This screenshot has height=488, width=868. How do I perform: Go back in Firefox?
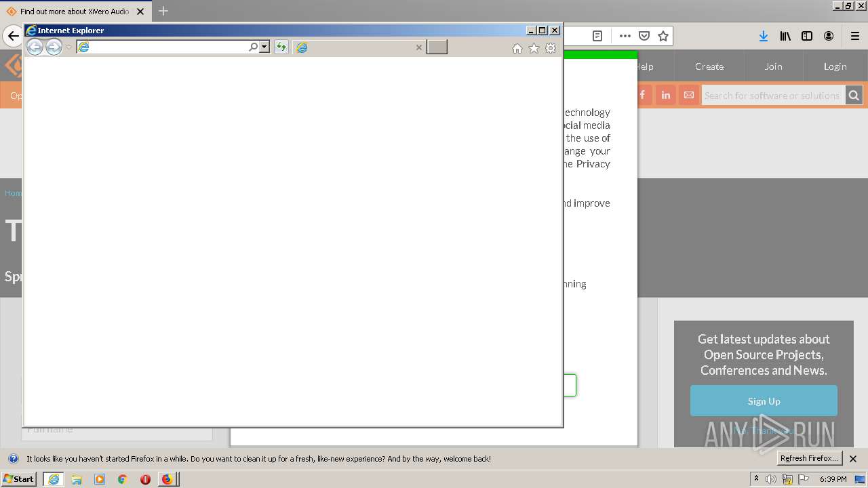click(x=13, y=36)
